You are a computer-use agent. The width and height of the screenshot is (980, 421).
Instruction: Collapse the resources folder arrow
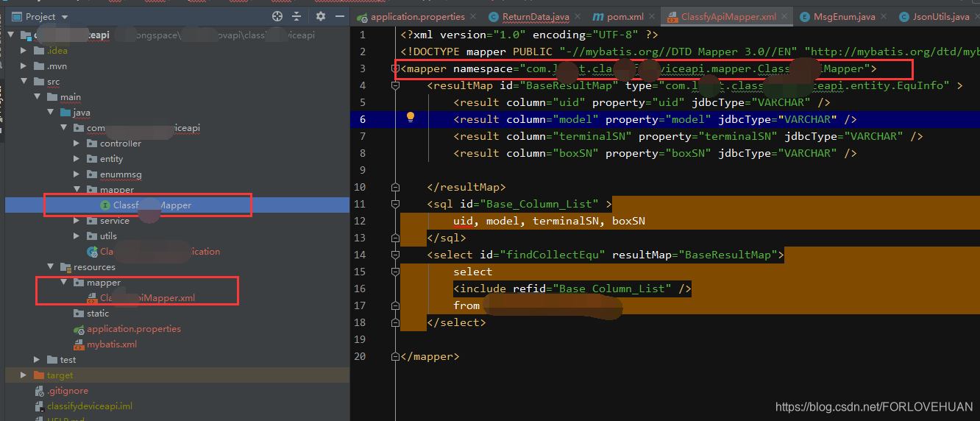pos(51,267)
